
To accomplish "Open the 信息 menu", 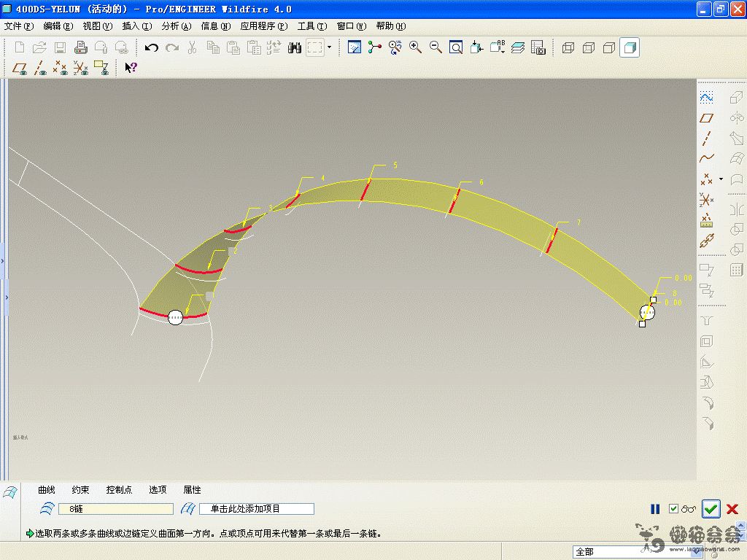I will tap(216, 26).
